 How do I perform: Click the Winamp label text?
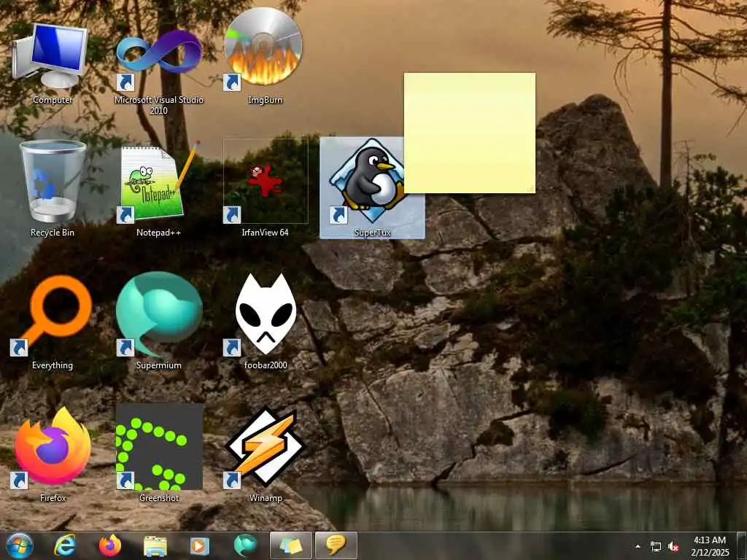[x=266, y=497]
